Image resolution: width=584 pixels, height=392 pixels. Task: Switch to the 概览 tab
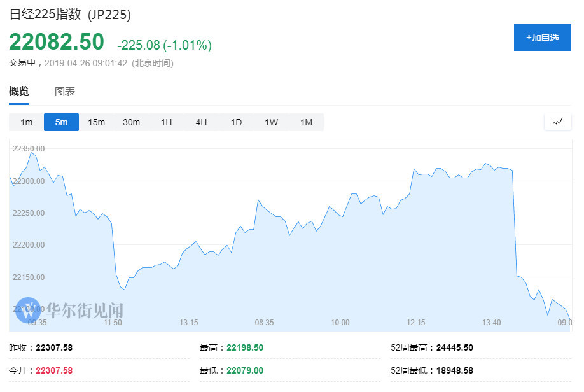click(19, 91)
